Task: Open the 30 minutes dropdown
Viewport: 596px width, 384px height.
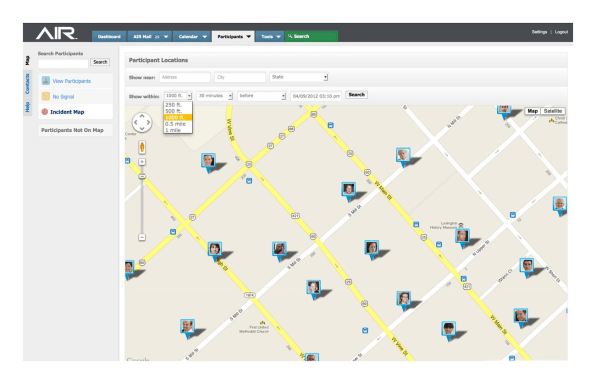Action: 215,96
